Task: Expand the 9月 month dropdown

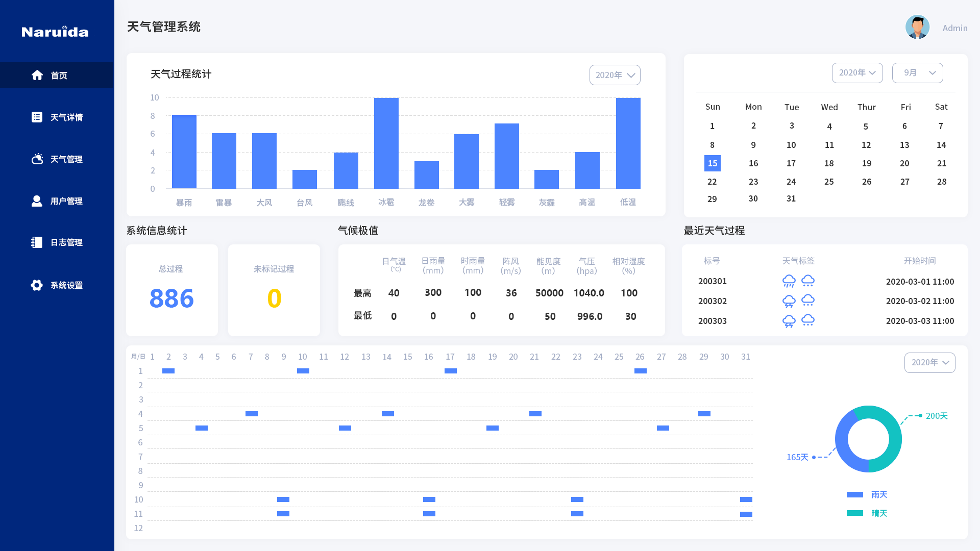Action: 917,73
